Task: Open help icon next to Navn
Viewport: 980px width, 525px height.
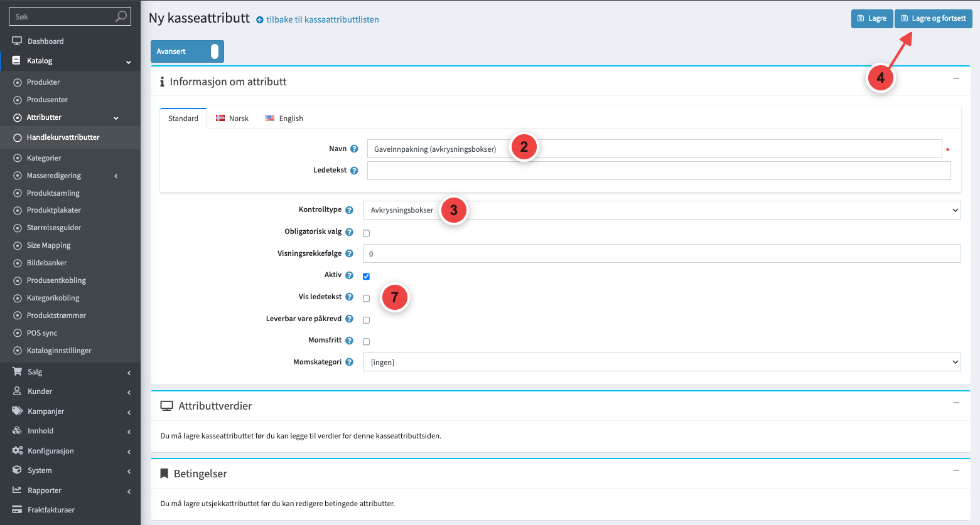Action: pos(354,149)
